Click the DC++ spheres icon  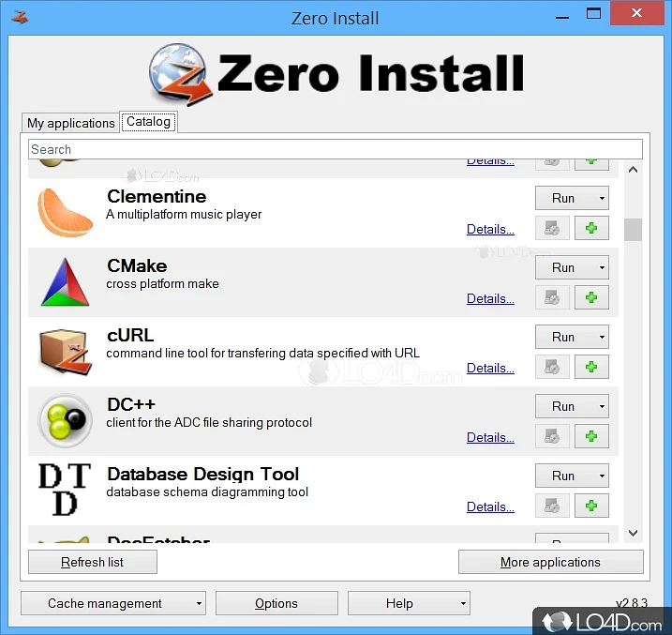point(66,420)
